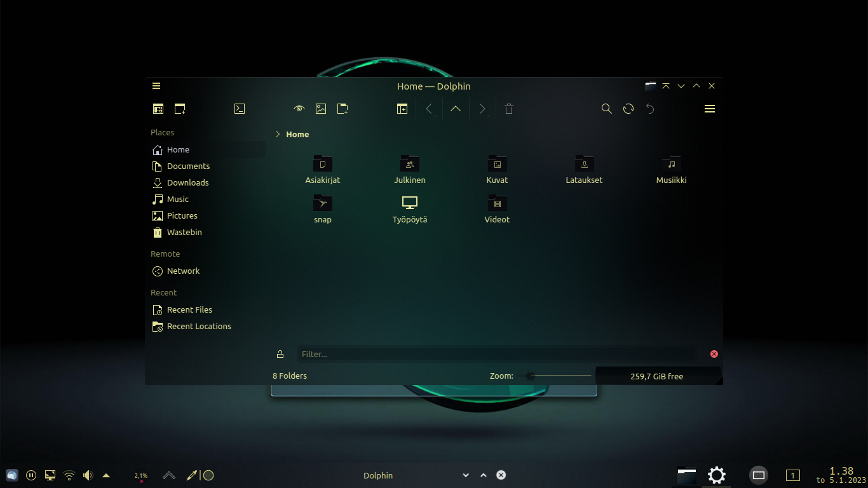The width and height of the screenshot is (868, 488).
Task: Refresh the folder view
Action: [x=628, y=109]
